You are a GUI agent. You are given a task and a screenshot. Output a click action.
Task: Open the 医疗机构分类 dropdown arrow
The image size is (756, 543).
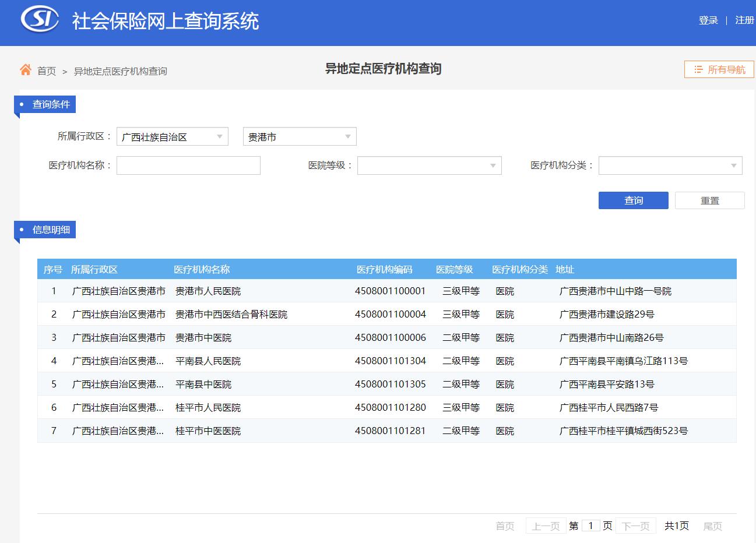pos(734,165)
